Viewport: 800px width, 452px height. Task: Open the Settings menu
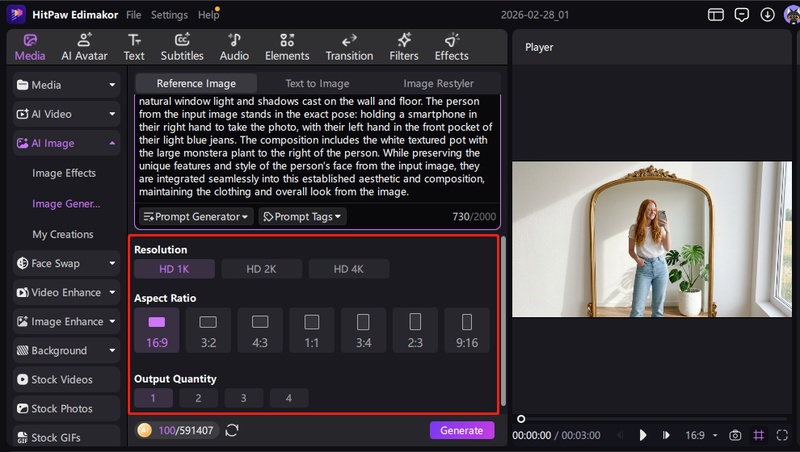[x=169, y=15]
